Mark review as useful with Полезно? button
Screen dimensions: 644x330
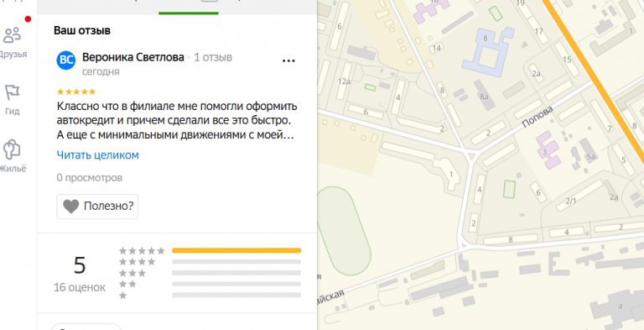tap(97, 207)
